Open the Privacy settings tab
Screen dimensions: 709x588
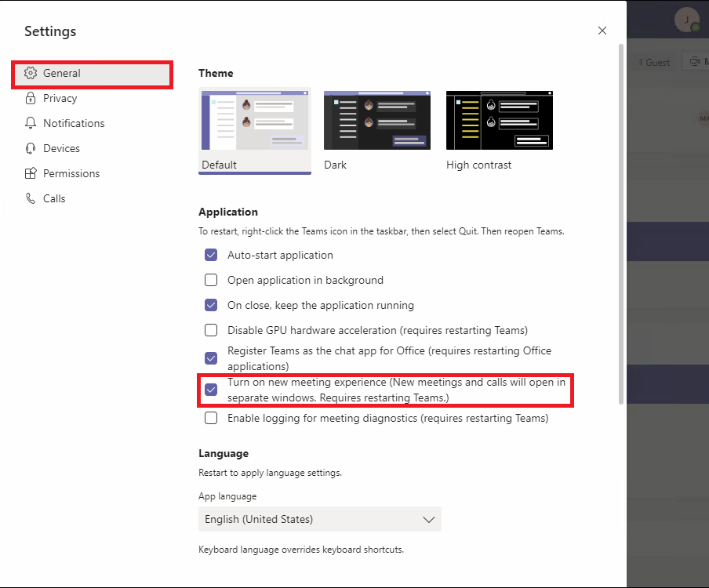(x=93, y=98)
